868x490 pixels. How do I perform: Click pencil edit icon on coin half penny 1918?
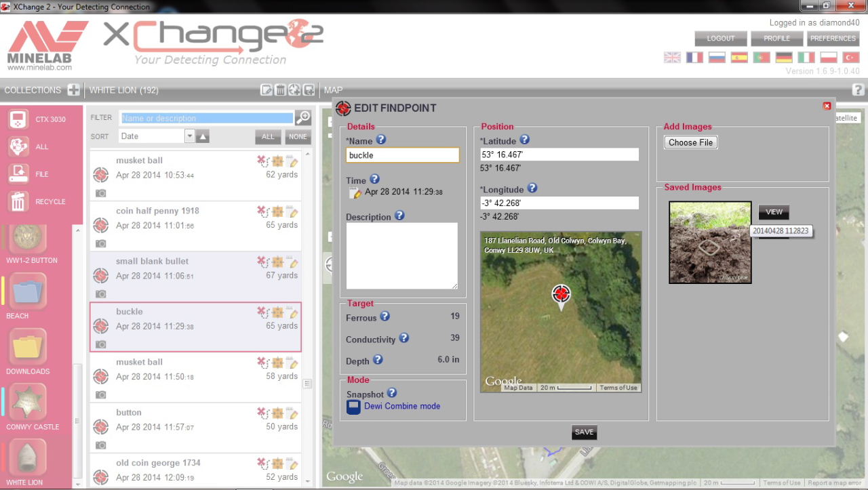pyautogui.click(x=293, y=211)
